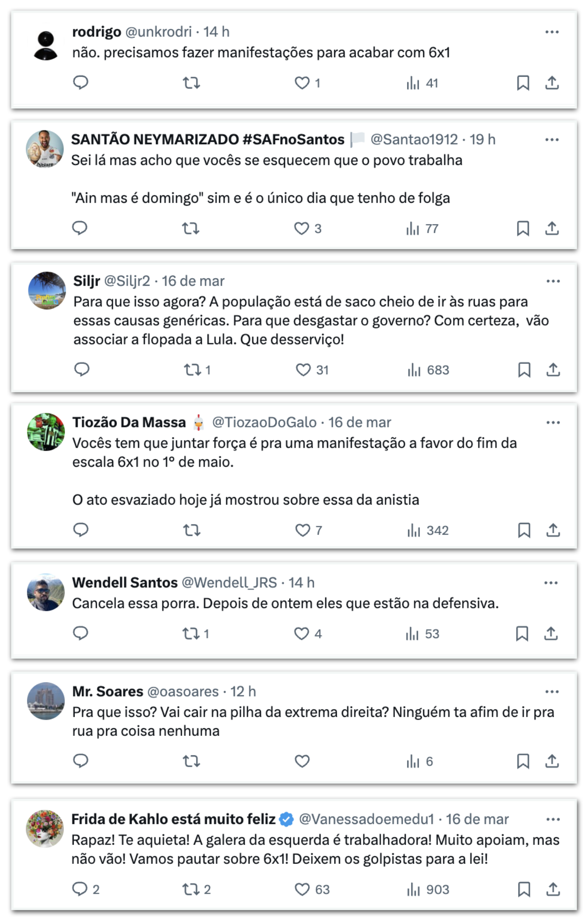588x923 pixels.
Task: Retweet Mr. Soares's tweet
Action: click(x=191, y=761)
